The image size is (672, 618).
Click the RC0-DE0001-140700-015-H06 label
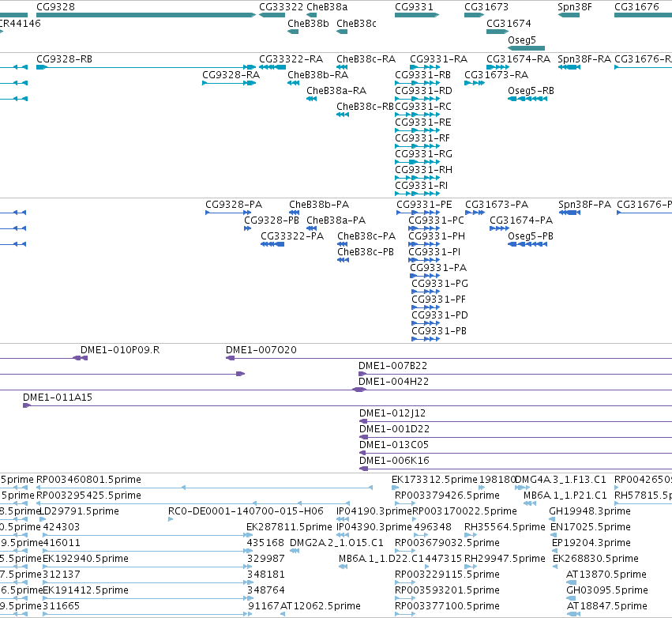(x=246, y=511)
